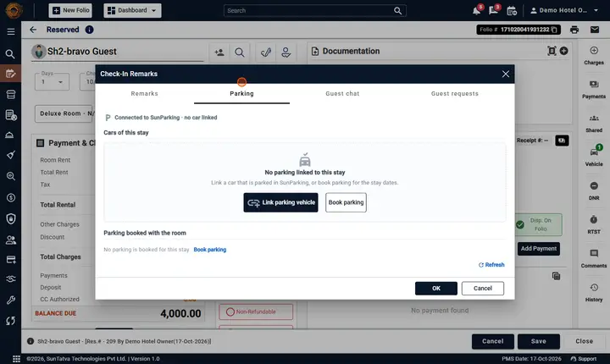Open the Days dropdown
This screenshot has width=610, height=364.
[53, 81]
